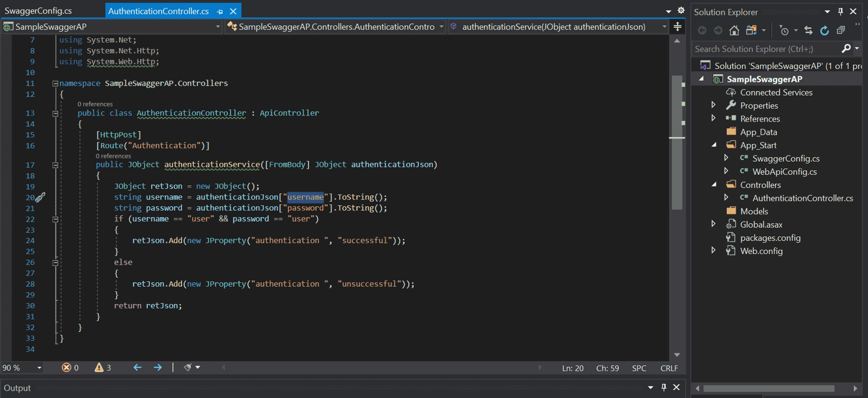Select the AuthenticationController.cs tab
Screen dimensions: 868x398
coord(158,10)
